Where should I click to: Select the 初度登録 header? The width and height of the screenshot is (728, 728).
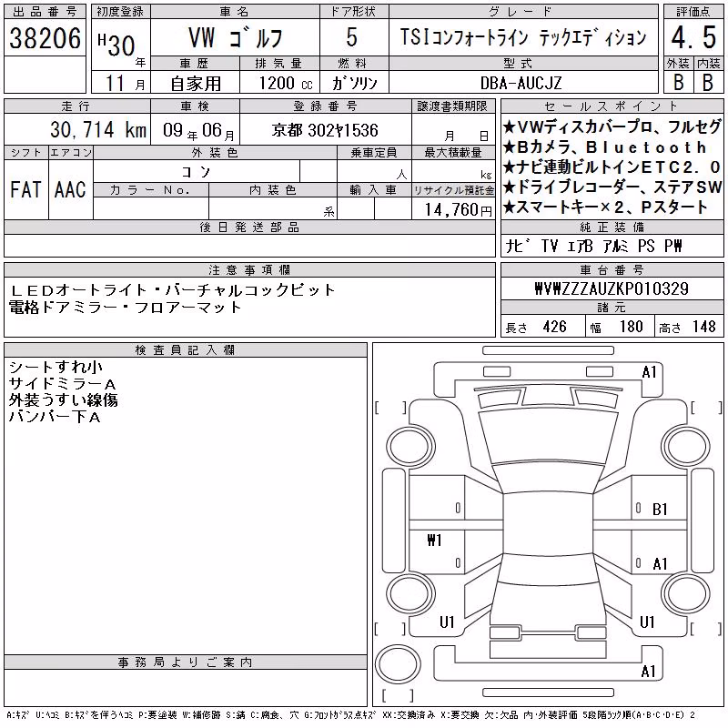point(120,12)
